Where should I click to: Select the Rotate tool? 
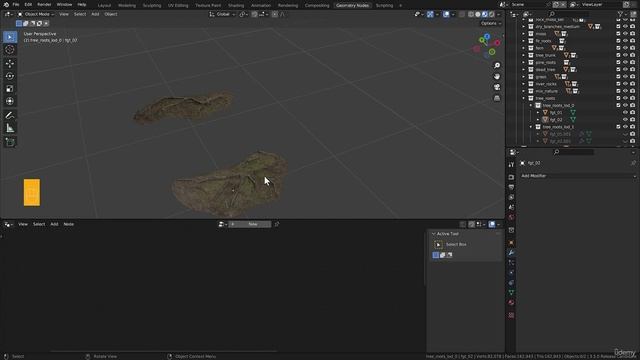point(10,76)
